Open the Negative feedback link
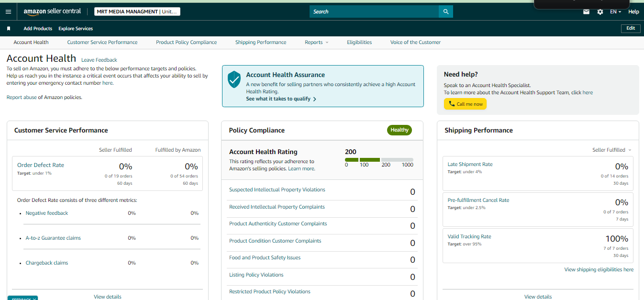644x300 pixels. [47, 213]
